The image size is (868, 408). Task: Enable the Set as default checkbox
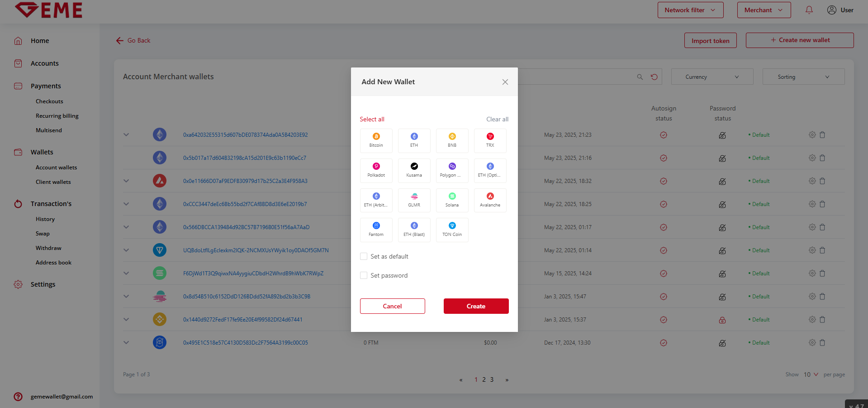(364, 256)
